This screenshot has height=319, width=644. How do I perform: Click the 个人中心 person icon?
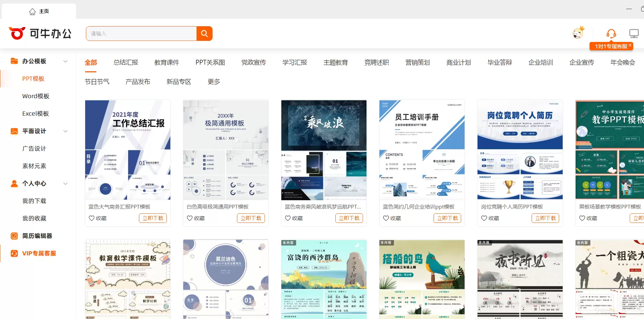pyautogui.click(x=14, y=183)
